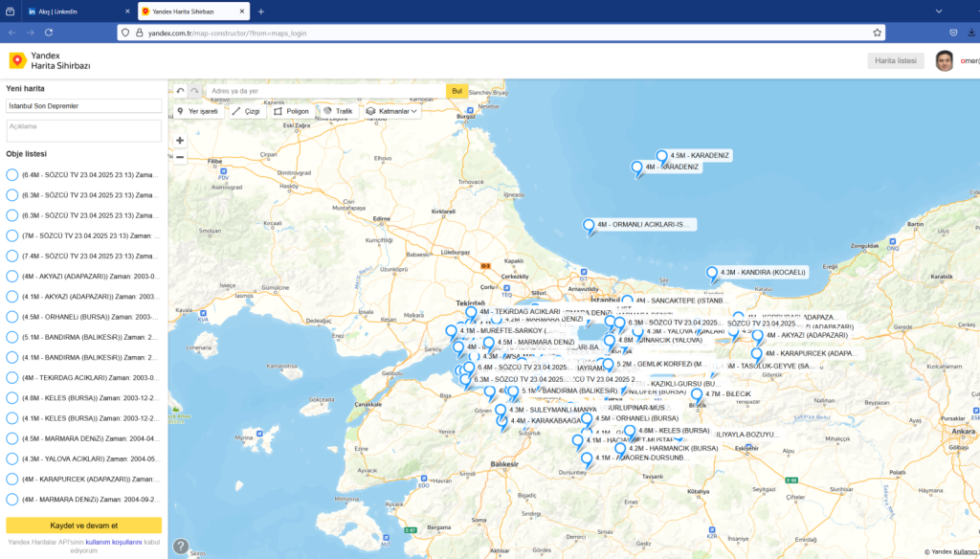
Task: Go forward in browser history
Action: pos(31,33)
